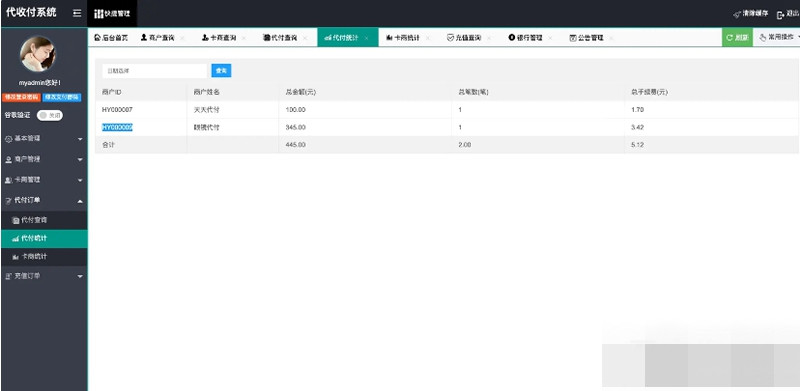Close the 公告管理 tab
Screen dimensions: 800x391
coord(611,38)
